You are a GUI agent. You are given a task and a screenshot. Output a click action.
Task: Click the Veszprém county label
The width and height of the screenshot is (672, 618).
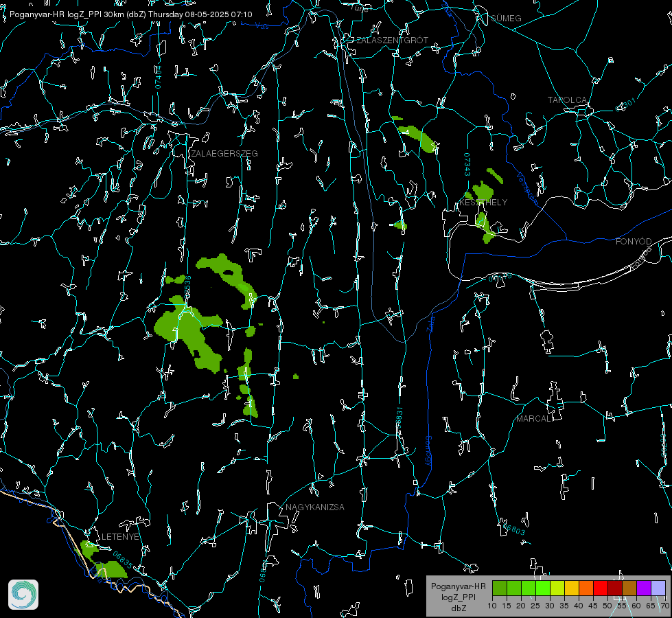coord(527,188)
